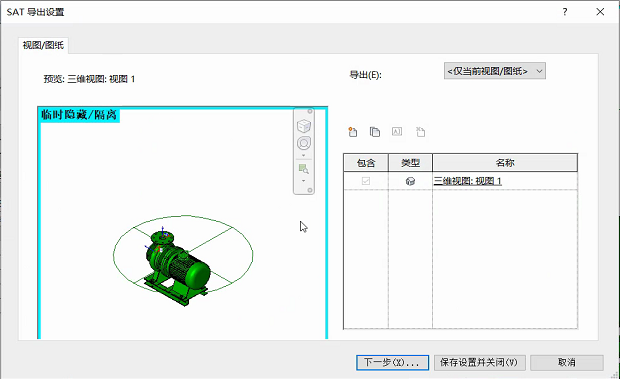
Task: Click the 取消 button
Action: point(567,362)
